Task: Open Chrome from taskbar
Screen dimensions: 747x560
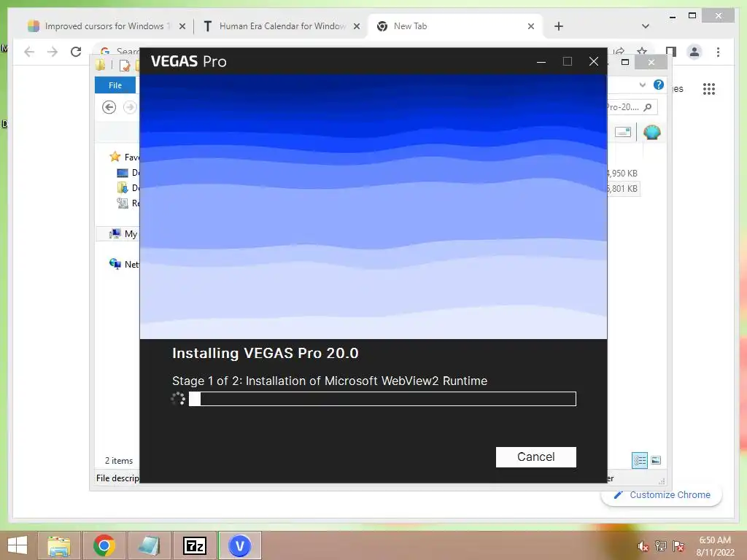Action: [x=104, y=545]
